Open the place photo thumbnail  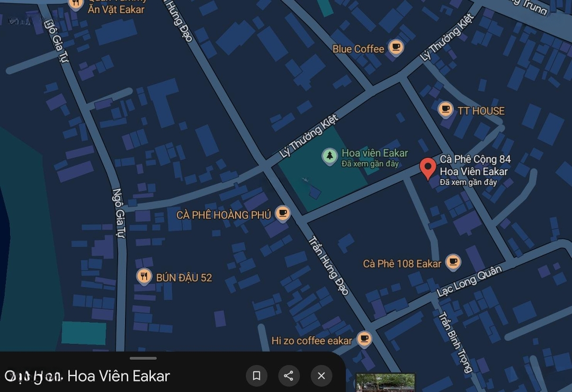(x=385, y=382)
